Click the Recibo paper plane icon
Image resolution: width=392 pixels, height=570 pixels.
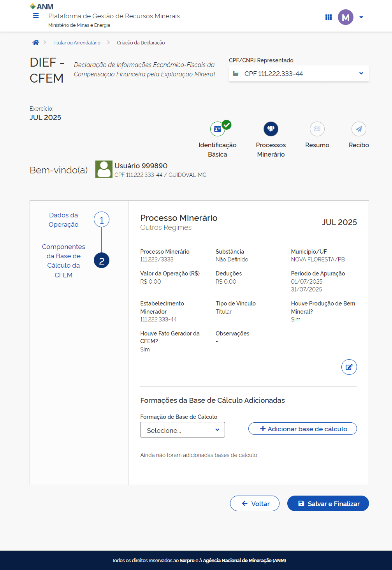359,129
